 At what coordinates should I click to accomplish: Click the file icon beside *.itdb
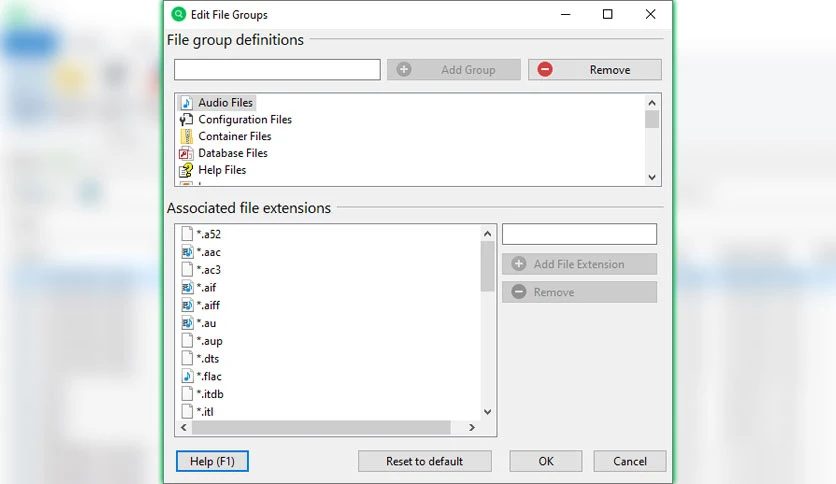(187, 394)
